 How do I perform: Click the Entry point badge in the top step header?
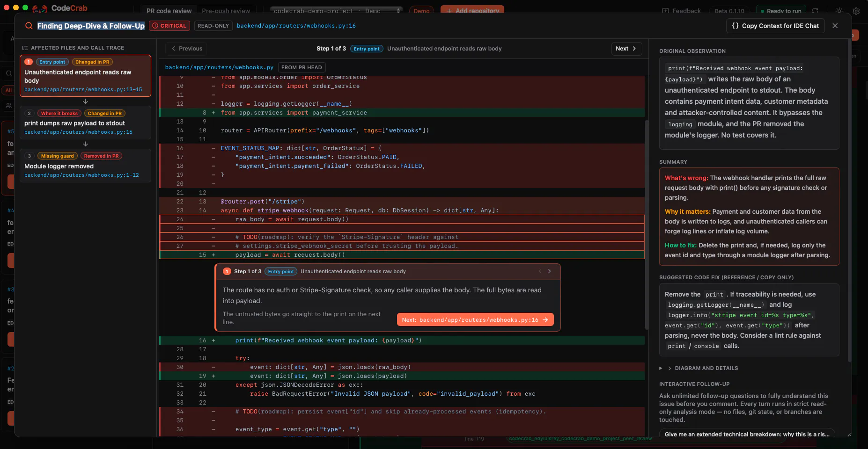click(367, 49)
